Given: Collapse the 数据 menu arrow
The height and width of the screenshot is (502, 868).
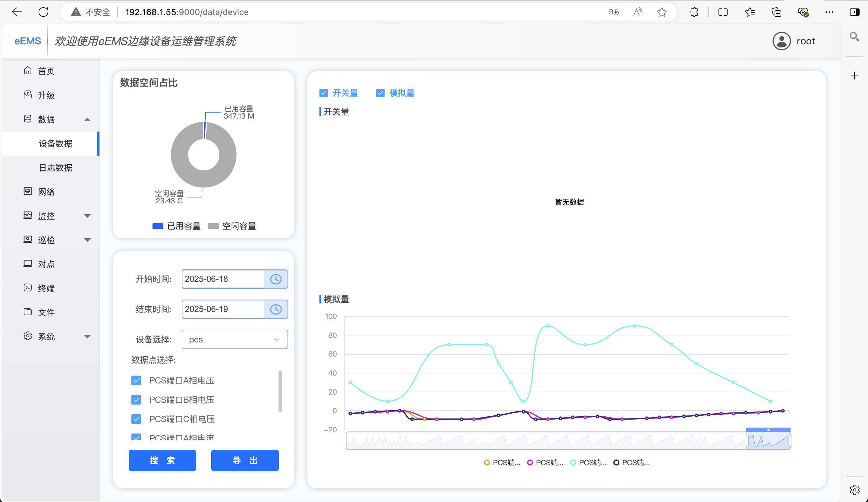Looking at the screenshot, I should 87,120.
